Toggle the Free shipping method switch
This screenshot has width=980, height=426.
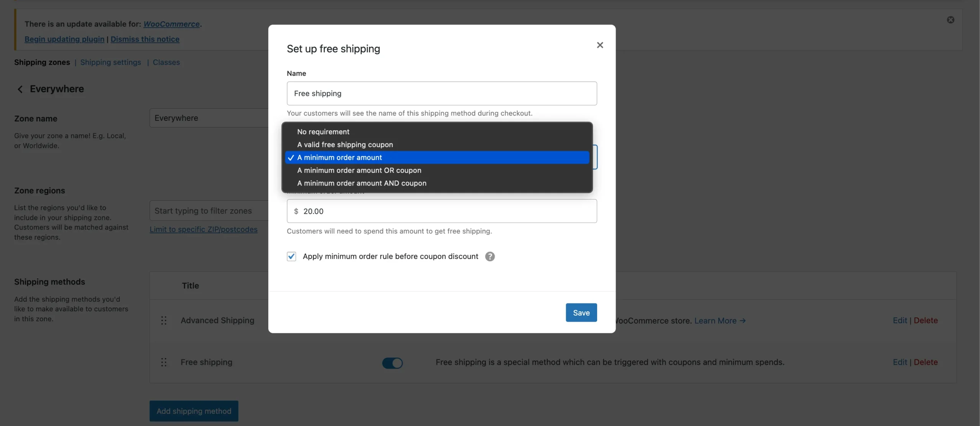point(392,363)
